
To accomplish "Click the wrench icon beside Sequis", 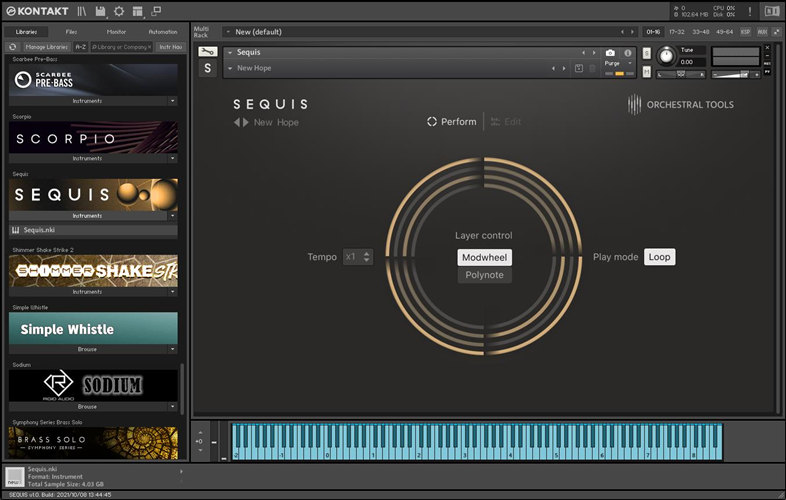I will click(x=207, y=52).
